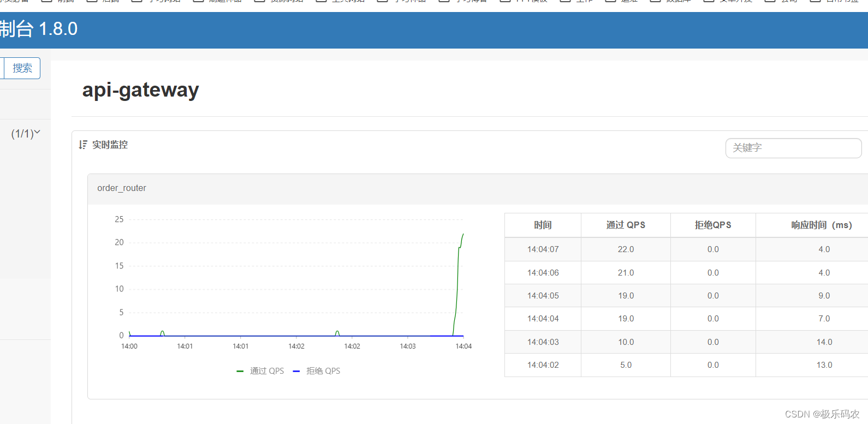Click the order_router resource title
The image size is (868, 424).
(122, 188)
